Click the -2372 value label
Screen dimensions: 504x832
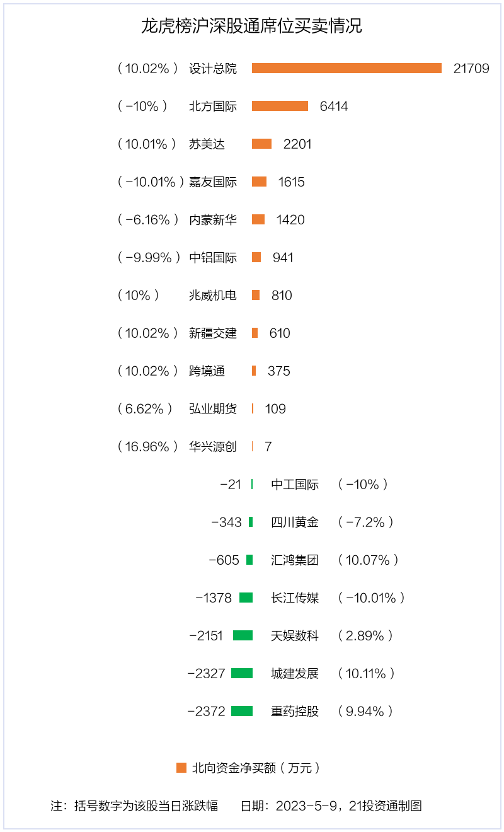(x=206, y=712)
